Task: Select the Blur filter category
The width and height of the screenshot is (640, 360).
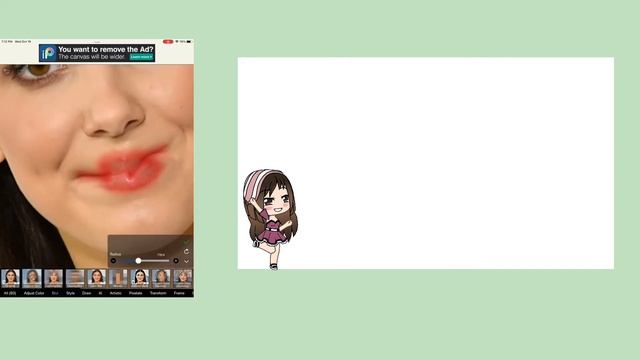Action: pos(55,293)
